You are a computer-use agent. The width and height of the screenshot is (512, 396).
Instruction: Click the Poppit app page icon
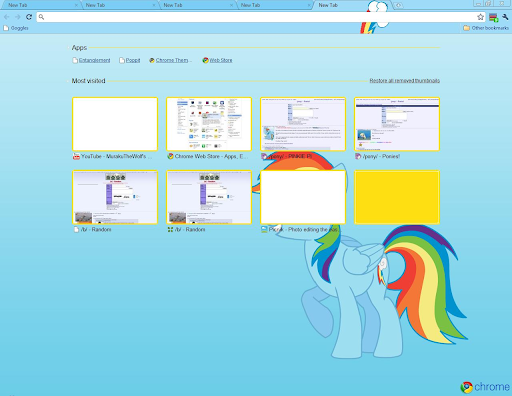point(122,60)
